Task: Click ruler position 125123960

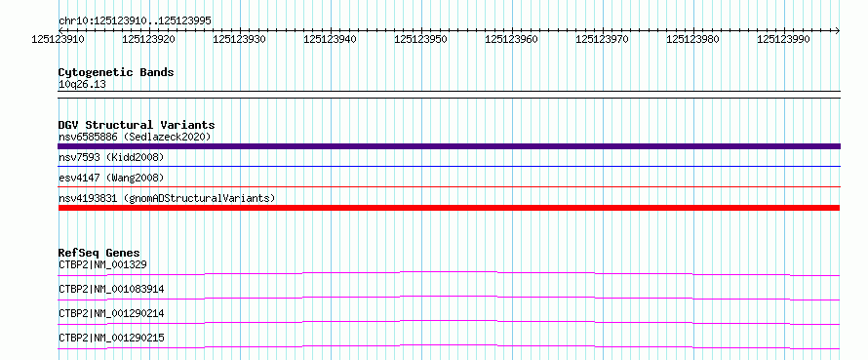Action: pyautogui.click(x=511, y=39)
